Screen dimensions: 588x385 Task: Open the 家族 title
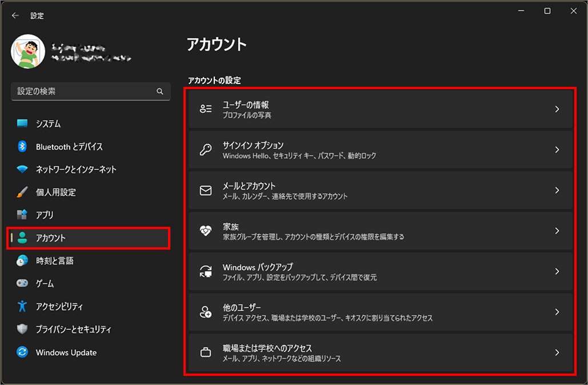pyautogui.click(x=231, y=226)
